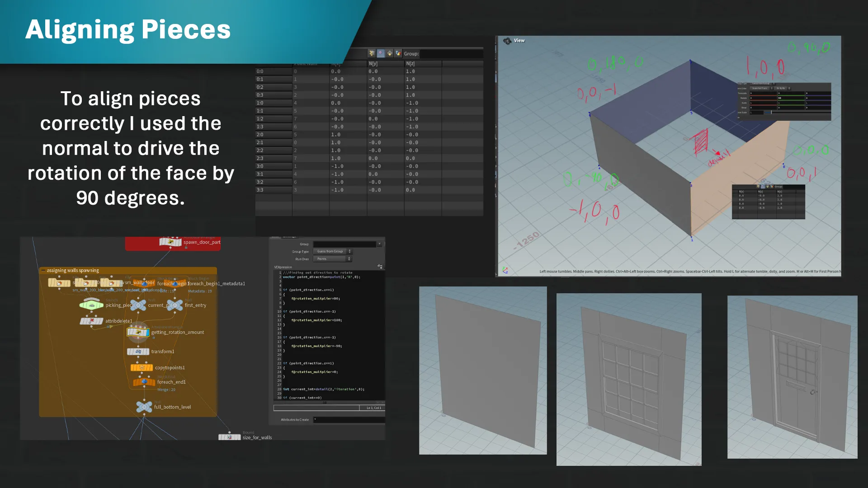
Task: Click the vertices attribute icon in spreadsheet toolbar
Action: pyautogui.click(x=381, y=53)
